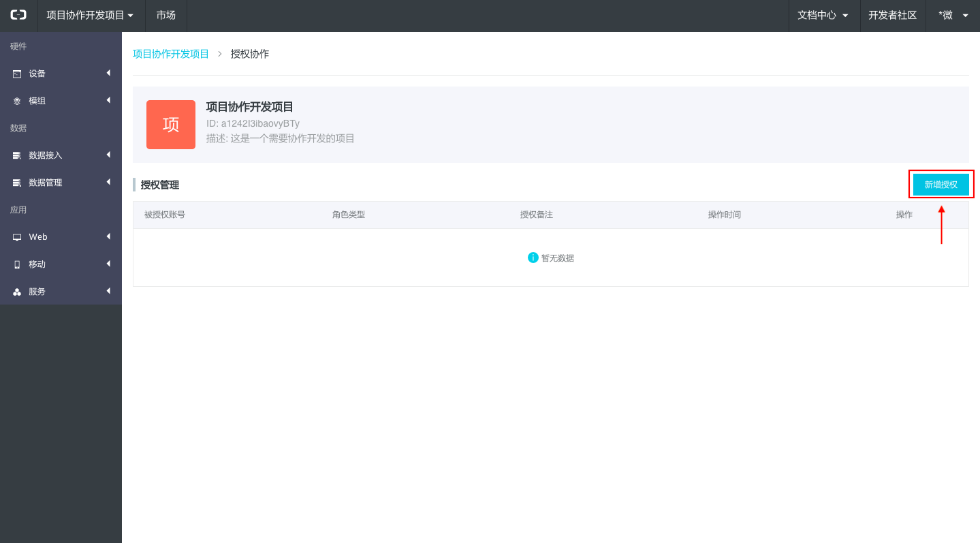Click the 服务 services icon in sidebar

17,292
